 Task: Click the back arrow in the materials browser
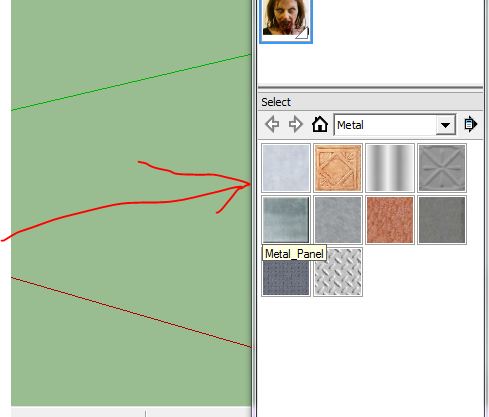coord(272,125)
